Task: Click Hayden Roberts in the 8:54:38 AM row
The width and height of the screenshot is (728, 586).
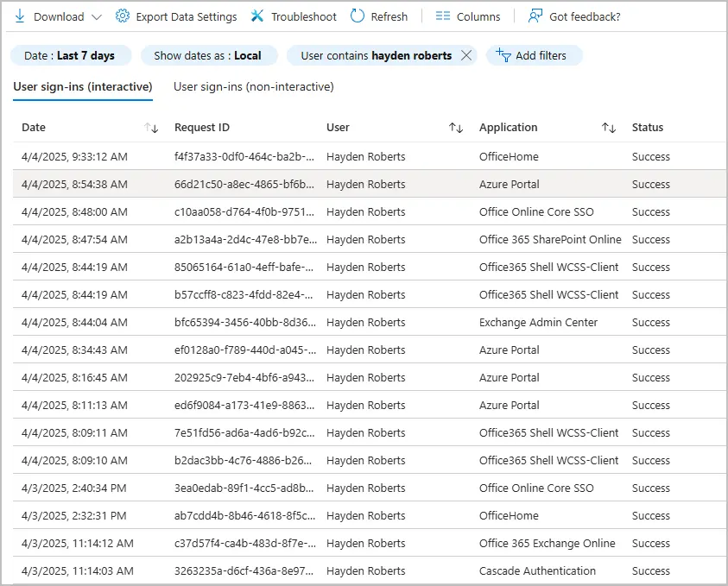Action: pos(366,184)
